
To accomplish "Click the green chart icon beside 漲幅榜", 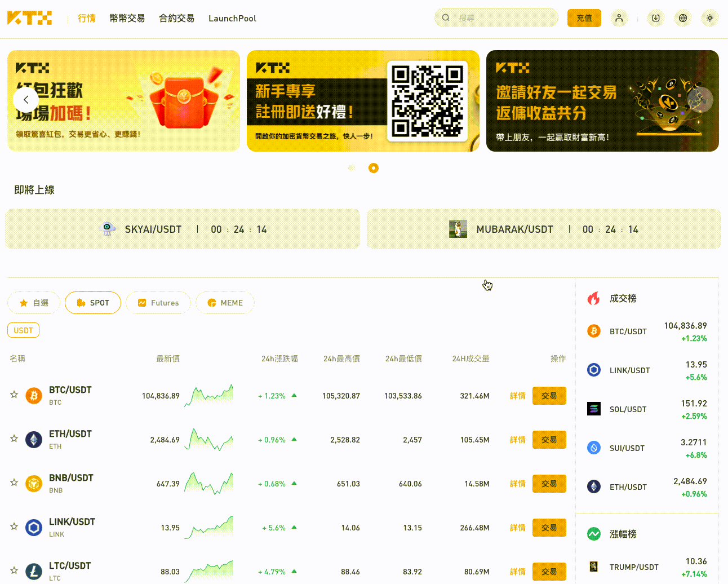I will 594,534.
